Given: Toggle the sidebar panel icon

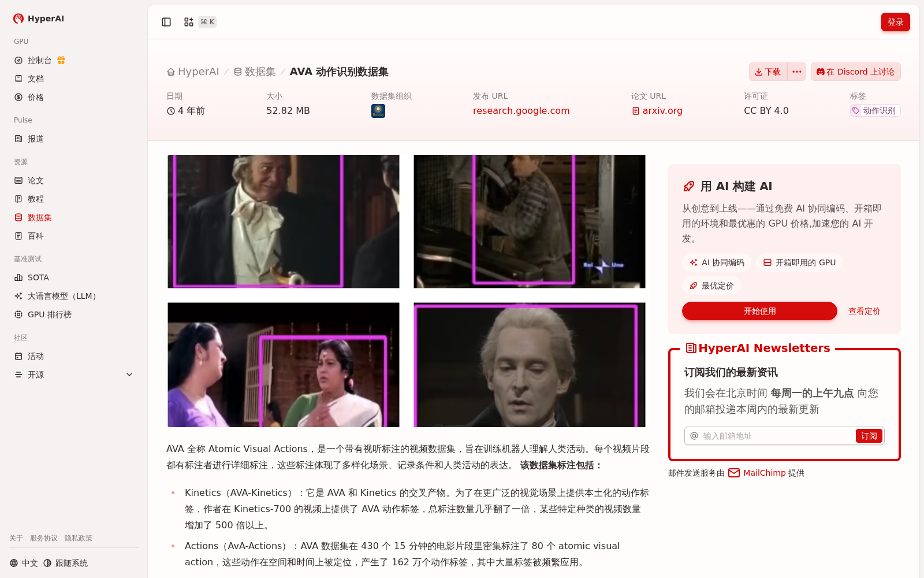Looking at the screenshot, I should click(x=166, y=22).
